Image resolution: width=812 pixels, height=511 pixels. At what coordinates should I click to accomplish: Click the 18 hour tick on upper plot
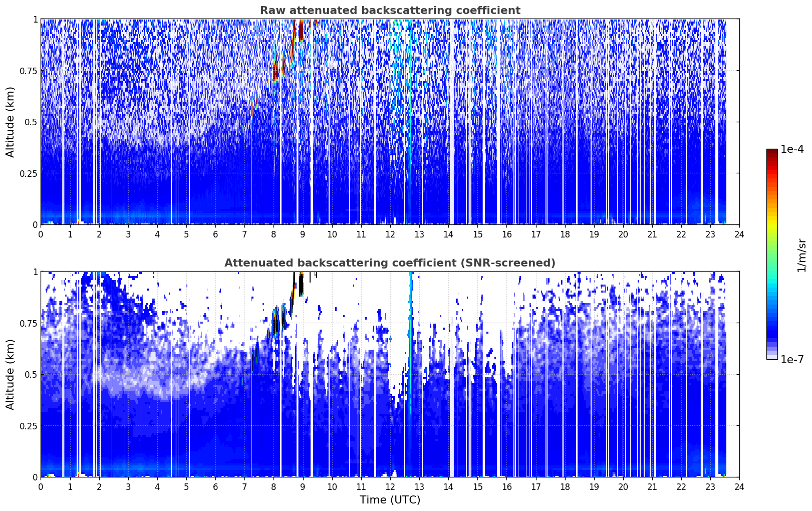(565, 234)
